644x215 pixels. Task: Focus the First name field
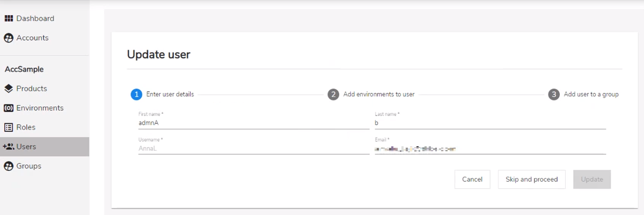(254, 123)
